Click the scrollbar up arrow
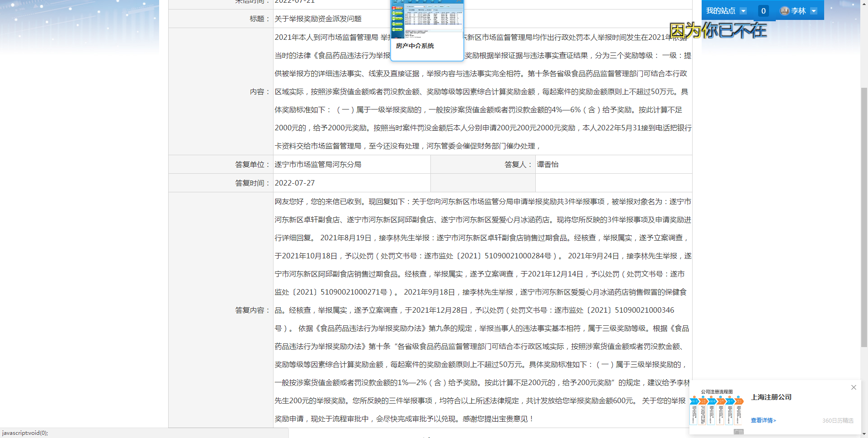Image resolution: width=868 pixels, height=438 pixels. coord(864,3)
